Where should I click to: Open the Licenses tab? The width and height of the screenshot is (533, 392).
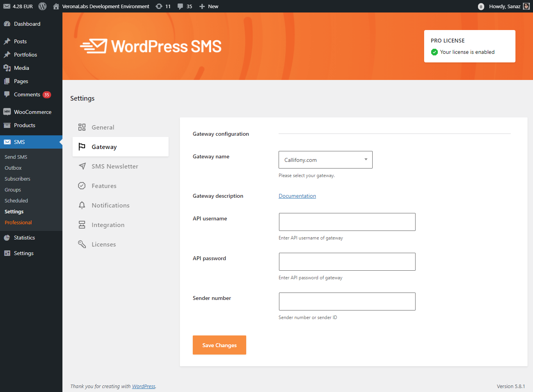[121, 244]
